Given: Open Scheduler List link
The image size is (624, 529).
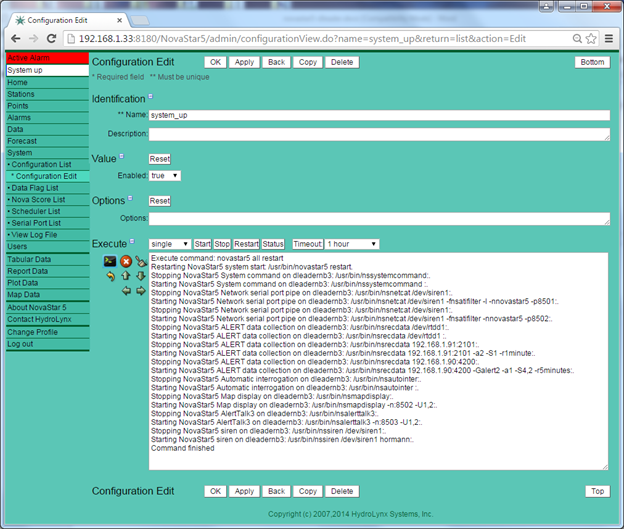Looking at the screenshot, I should click(x=47, y=211).
